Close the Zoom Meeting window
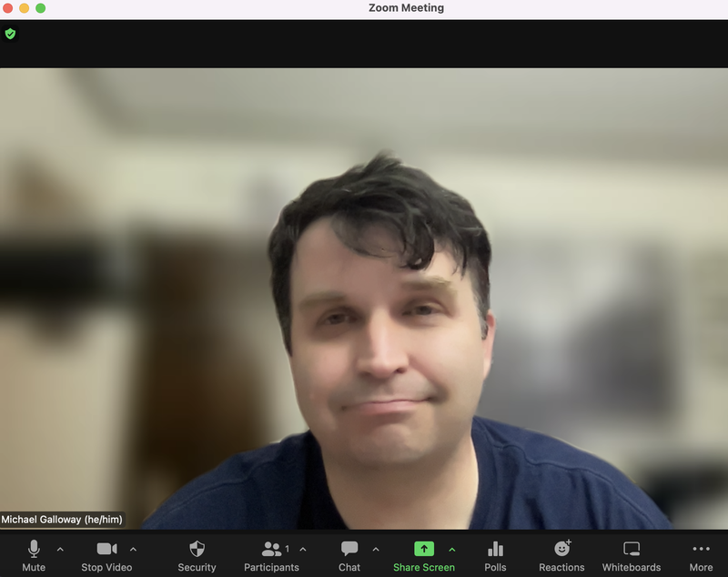728x577 pixels. (8, 8)
